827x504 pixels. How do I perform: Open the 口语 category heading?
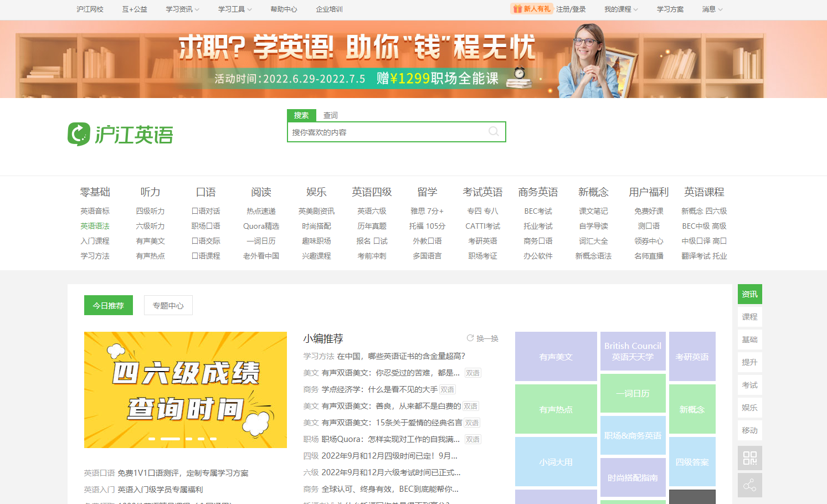click(206, 192)
